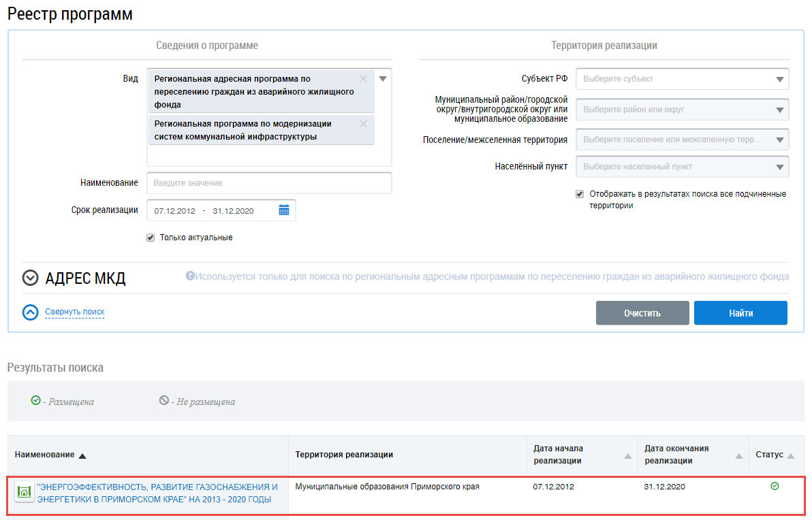Viewport: 812px width, 520px height.
Task: Click the green program icon in results row
Action: tap(25, 491)
